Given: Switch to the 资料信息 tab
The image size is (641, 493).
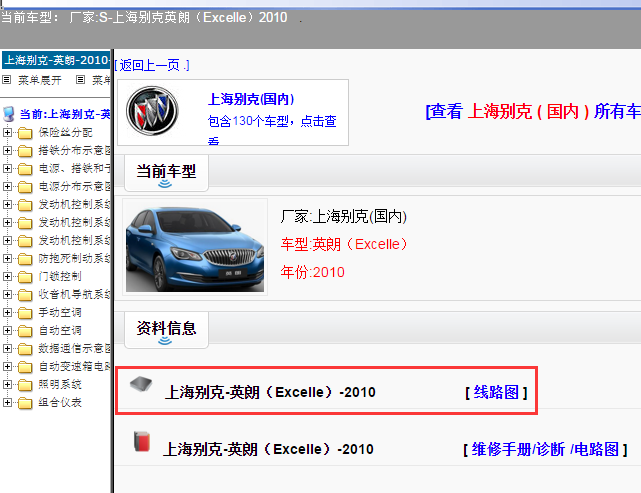Looking at the screenshot, I should [x=166, y=330].
